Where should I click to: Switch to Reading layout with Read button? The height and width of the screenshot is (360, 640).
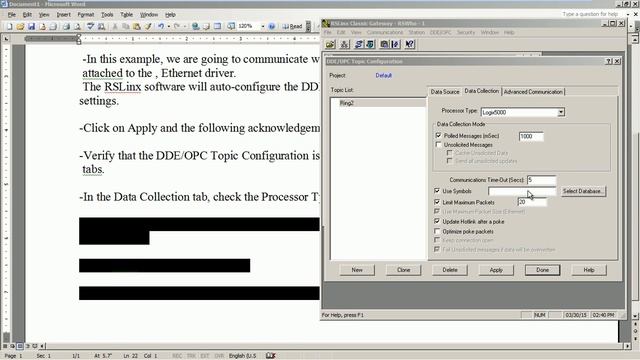292,26
